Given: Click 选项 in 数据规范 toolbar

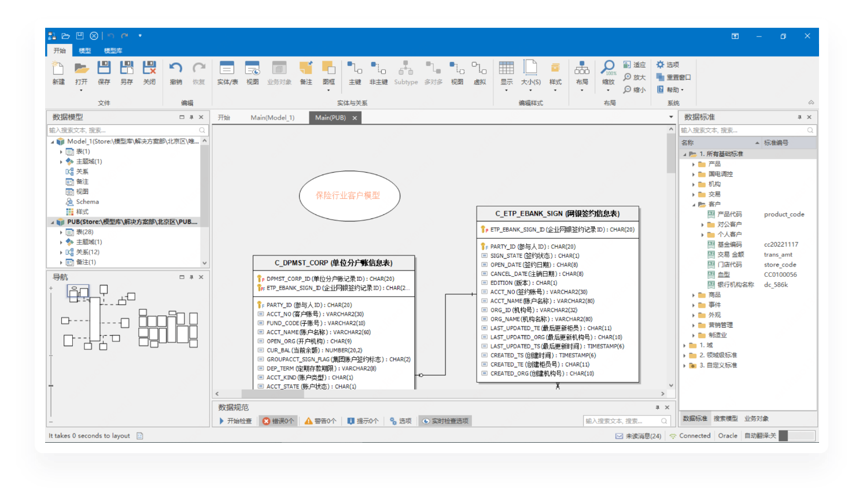Looking at the screenshot, I should pyautogui.click(x=401, y=421).
